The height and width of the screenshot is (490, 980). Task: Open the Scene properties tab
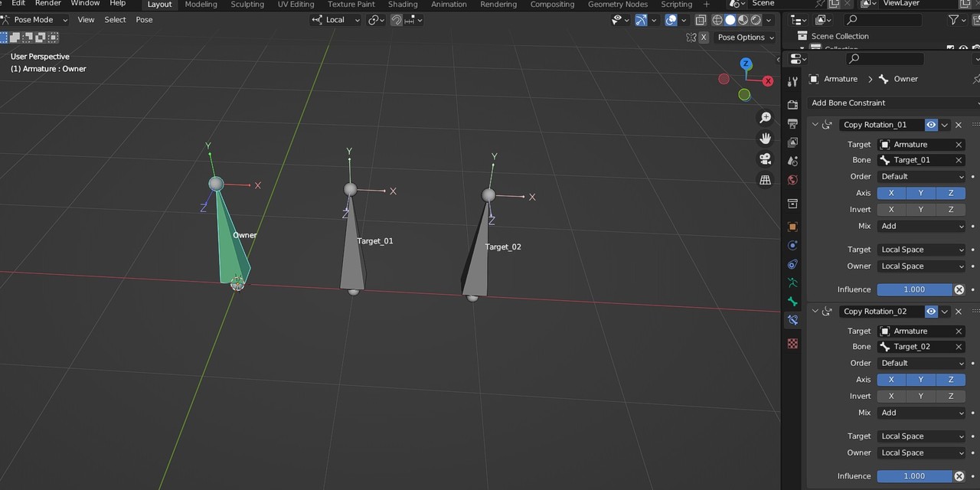point(792,161)
